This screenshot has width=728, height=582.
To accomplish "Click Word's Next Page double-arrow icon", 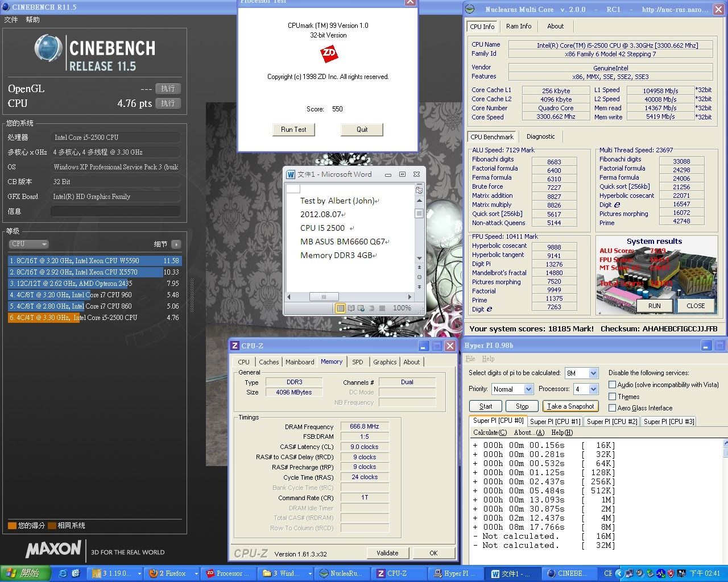I will [x=419, y=286].
